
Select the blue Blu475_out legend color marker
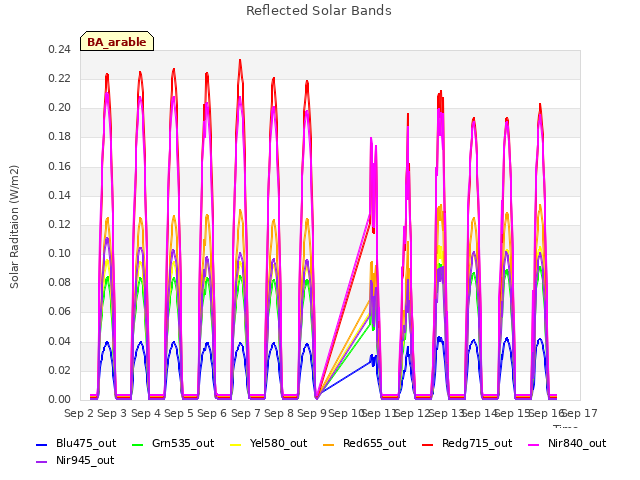tap(42, 444)
